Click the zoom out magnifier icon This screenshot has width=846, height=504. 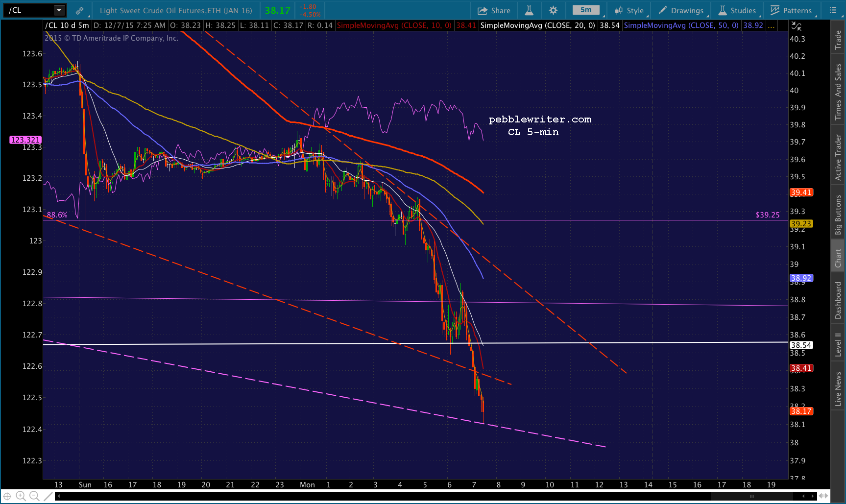point(34,496)
